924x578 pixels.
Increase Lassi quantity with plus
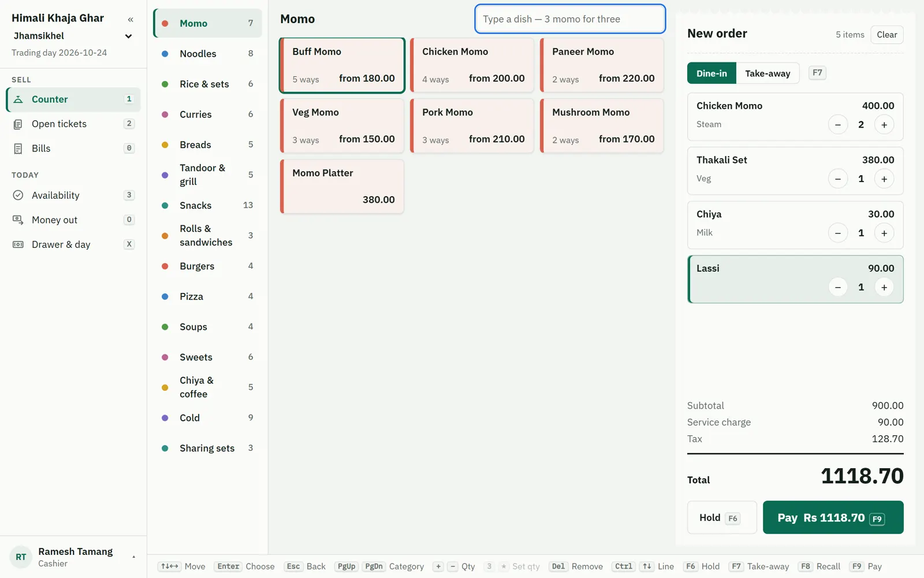[x=884, y=287]
